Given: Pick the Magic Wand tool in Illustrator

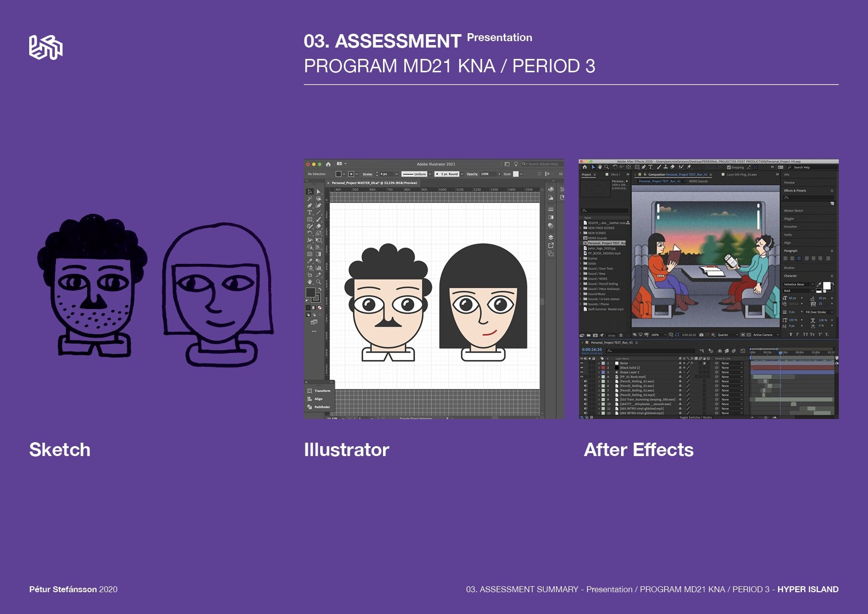Looking at the screenshot, I should pyautogui.click(x=309, y=199).
